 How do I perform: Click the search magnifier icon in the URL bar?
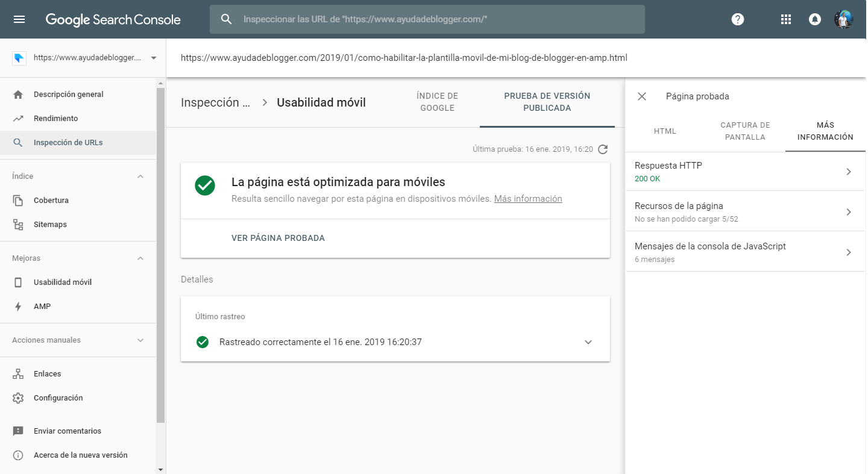click(x=227, y=19)
